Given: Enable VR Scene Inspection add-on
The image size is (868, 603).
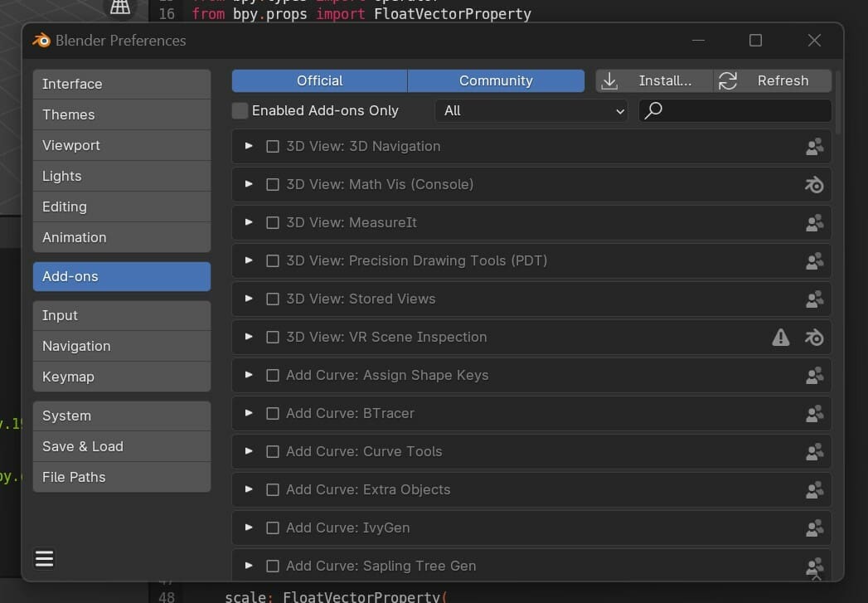Looking at the screenshot, I should pos(273,338).
